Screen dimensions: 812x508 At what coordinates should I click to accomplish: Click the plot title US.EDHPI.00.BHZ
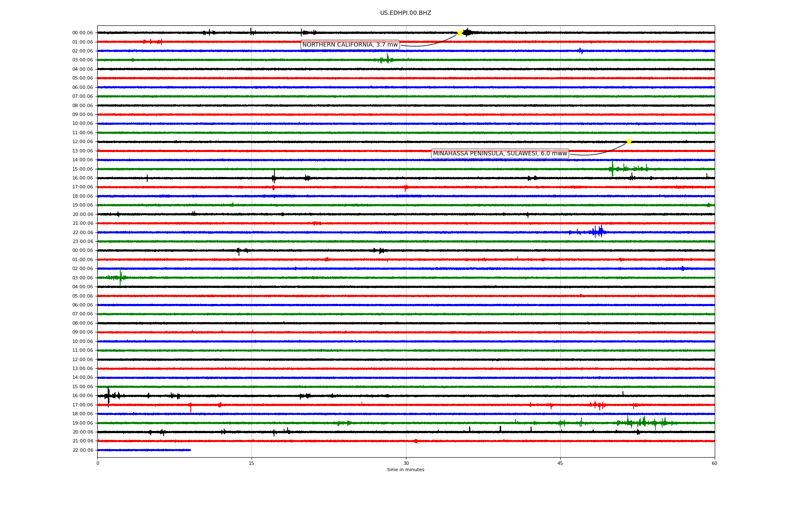(406, 13)
